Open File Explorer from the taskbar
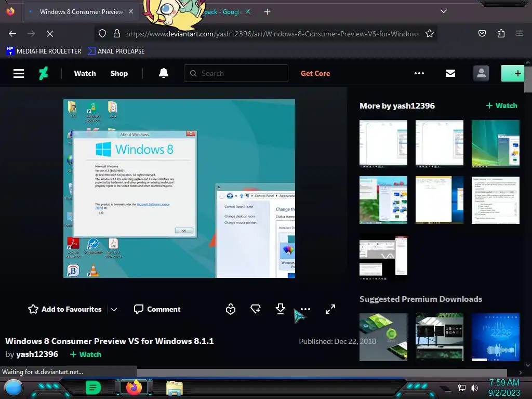Image resolution: width=532 pixels, height=399 pixels. (x=175, y=388)
